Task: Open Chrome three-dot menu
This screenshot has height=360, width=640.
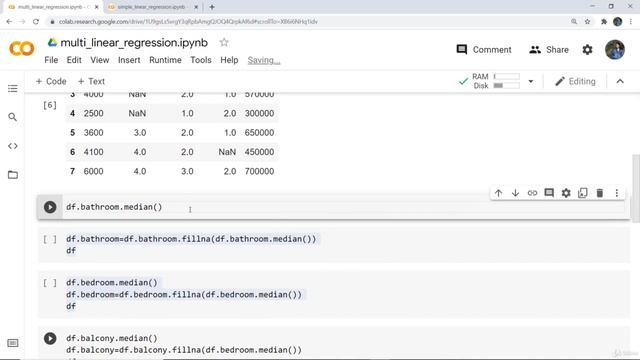Action: pyautogui.click(x=631, y=22)
